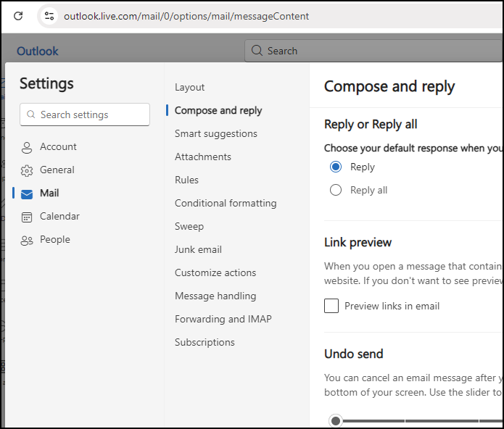
Task: Enable Preview links in email checkbox
Action: [331, 306]
